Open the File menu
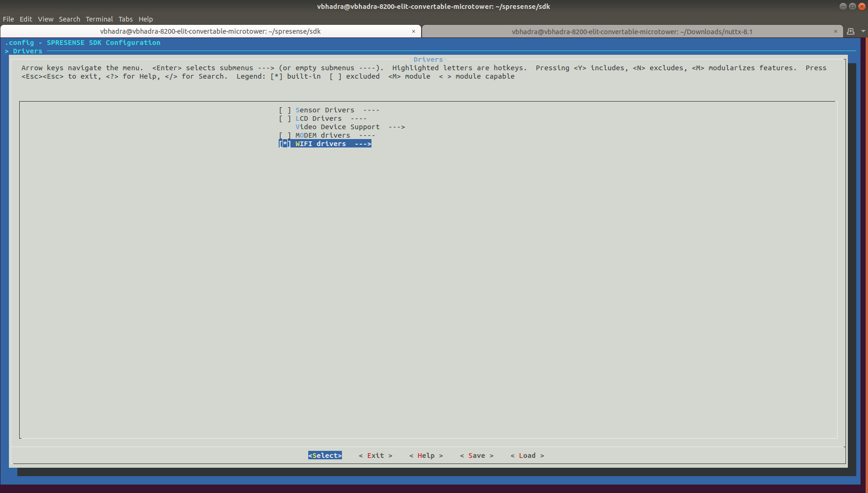This screenshot has height=493, width=868. tap(8, 19)
